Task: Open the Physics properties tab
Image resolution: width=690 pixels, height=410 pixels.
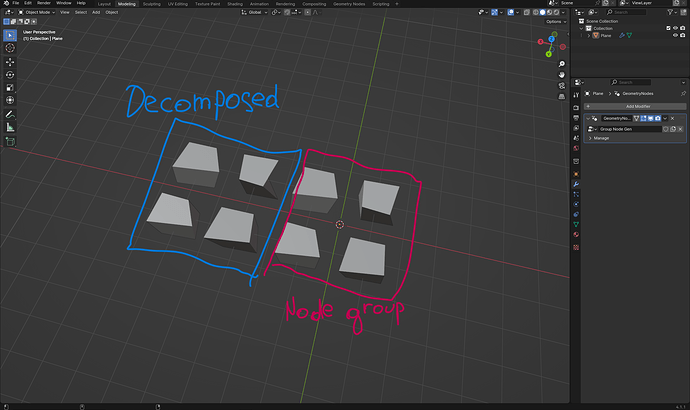Action: (x=576, y=204)
